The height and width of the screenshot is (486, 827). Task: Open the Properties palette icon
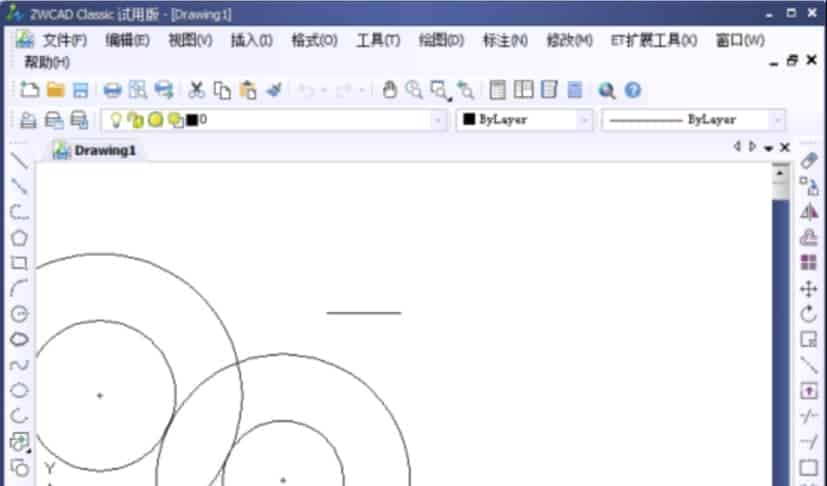pyautogui.click(x=497, y=90)
